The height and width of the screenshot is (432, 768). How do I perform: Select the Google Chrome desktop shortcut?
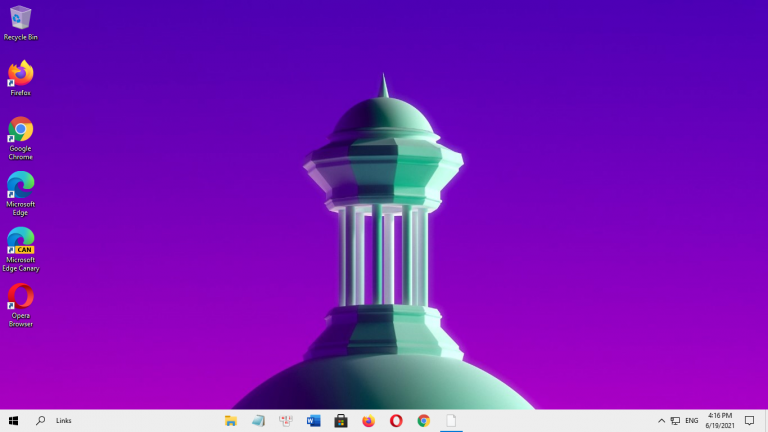(21, 138)
